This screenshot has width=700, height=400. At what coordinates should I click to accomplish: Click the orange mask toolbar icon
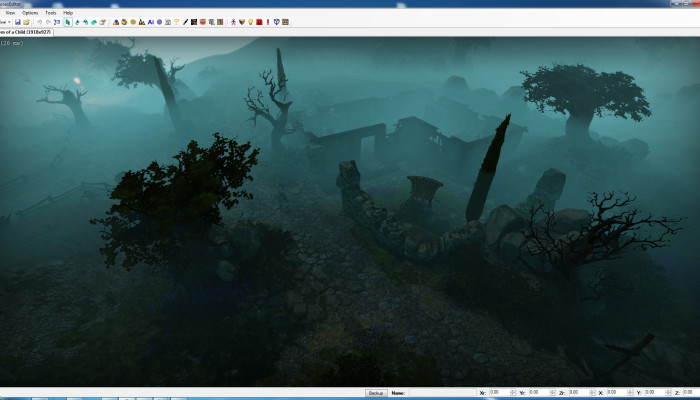203,22
